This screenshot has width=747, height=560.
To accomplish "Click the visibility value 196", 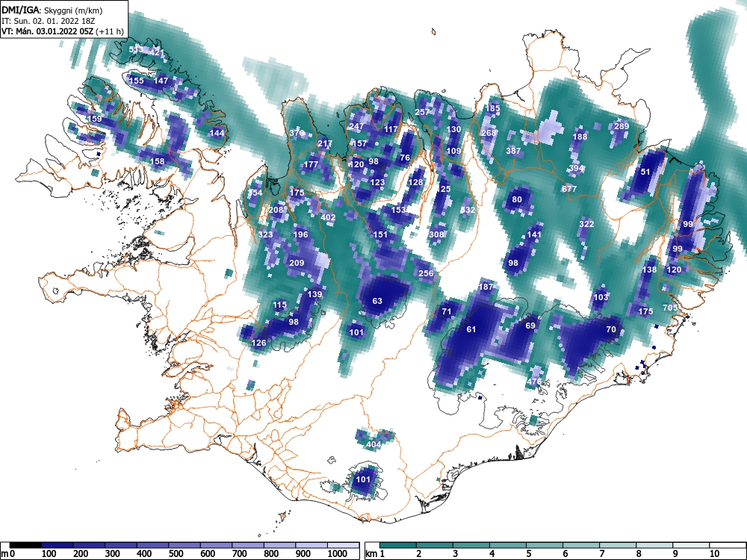I will (300, 234).
